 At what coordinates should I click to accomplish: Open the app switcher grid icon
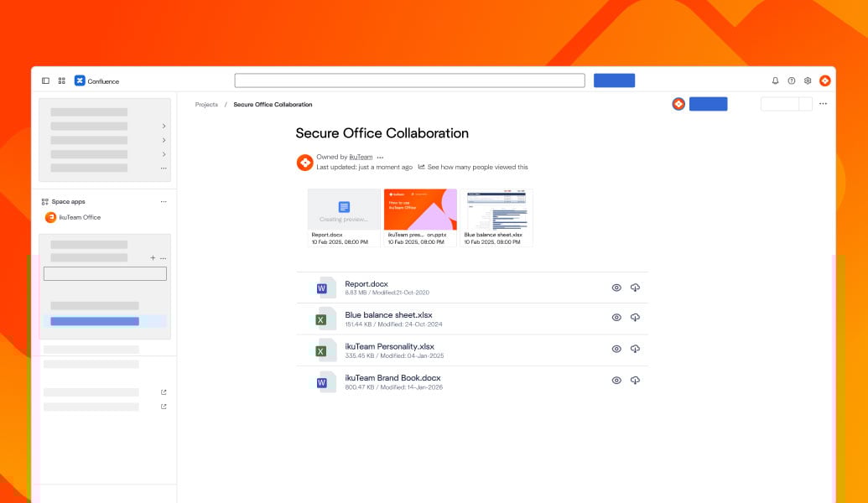61,80
